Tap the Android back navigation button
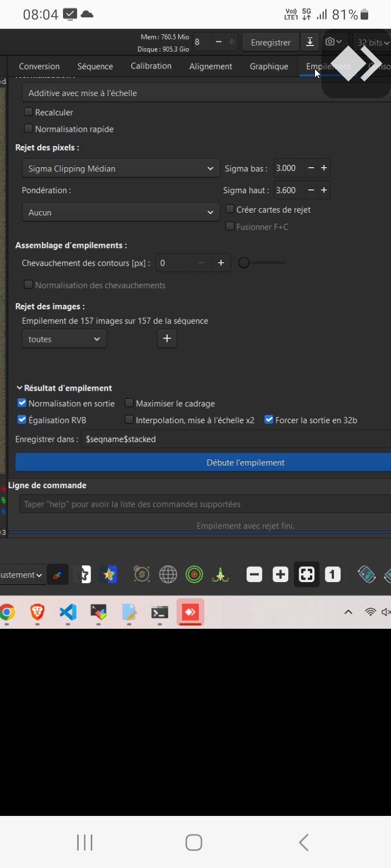Screen dimensions: 391x868 (x=304, y=843)
